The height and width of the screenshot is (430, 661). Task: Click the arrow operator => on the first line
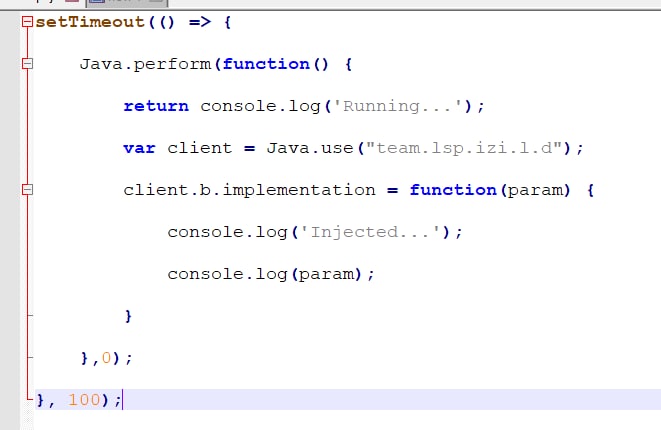pyautogui.click(x=200, y=22)
